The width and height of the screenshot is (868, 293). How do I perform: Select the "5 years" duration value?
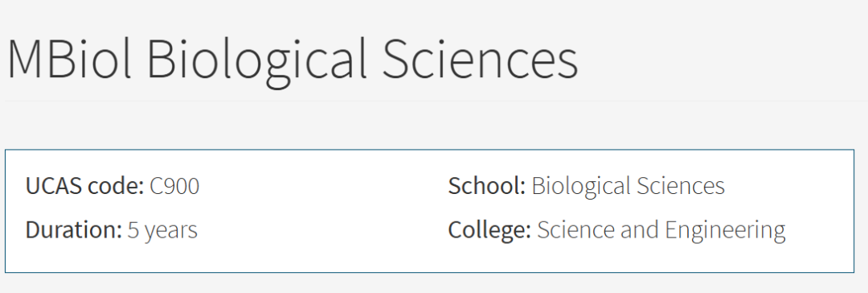click(162, 231)
